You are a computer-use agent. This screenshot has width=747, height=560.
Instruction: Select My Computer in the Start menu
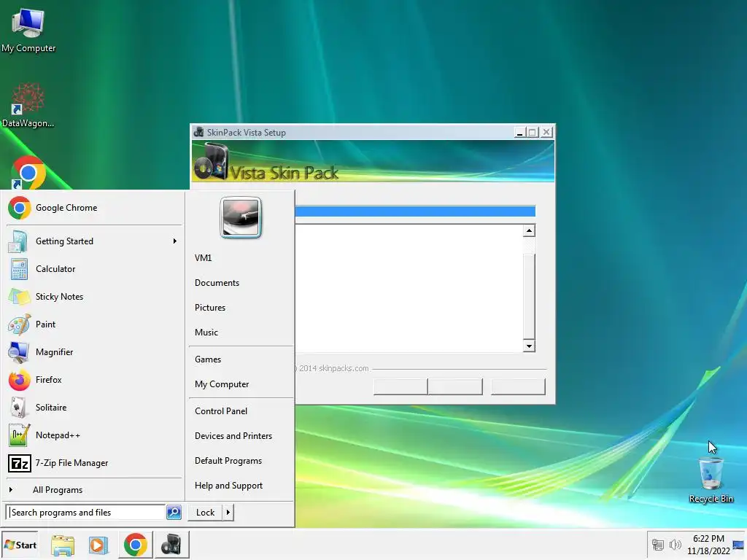[x=222, y=384]
